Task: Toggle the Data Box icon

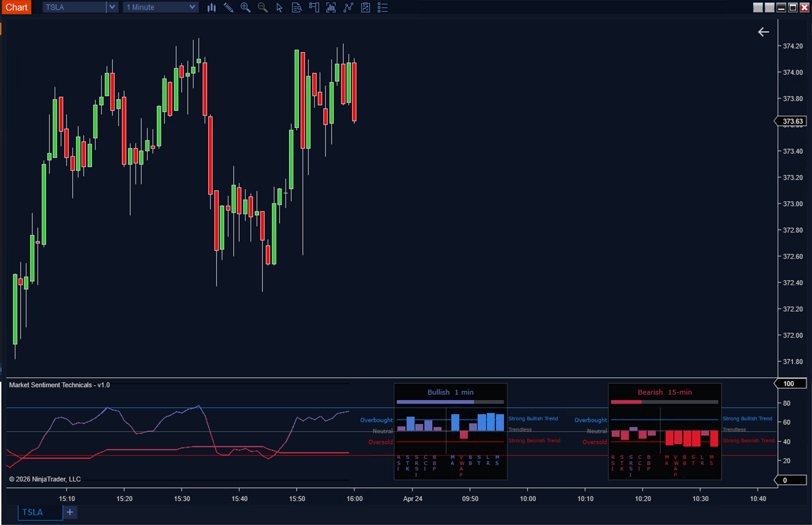Action: point(297,7)
